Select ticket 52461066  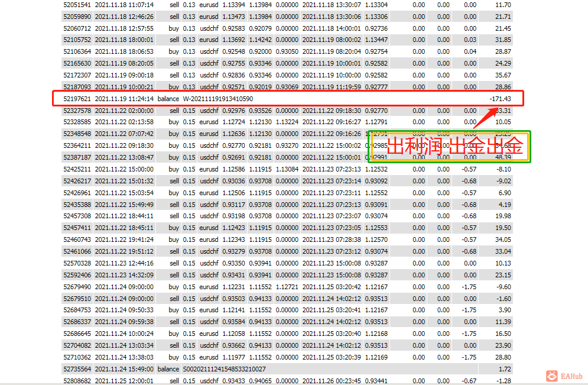(77, 251)
